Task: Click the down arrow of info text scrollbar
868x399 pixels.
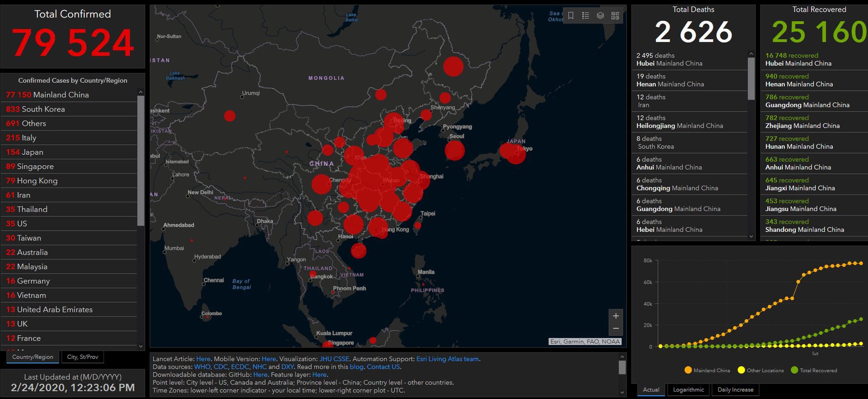Action: click(622, 393)
